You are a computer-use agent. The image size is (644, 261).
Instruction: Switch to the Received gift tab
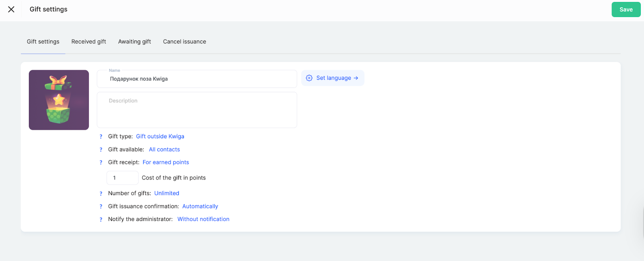89,41
